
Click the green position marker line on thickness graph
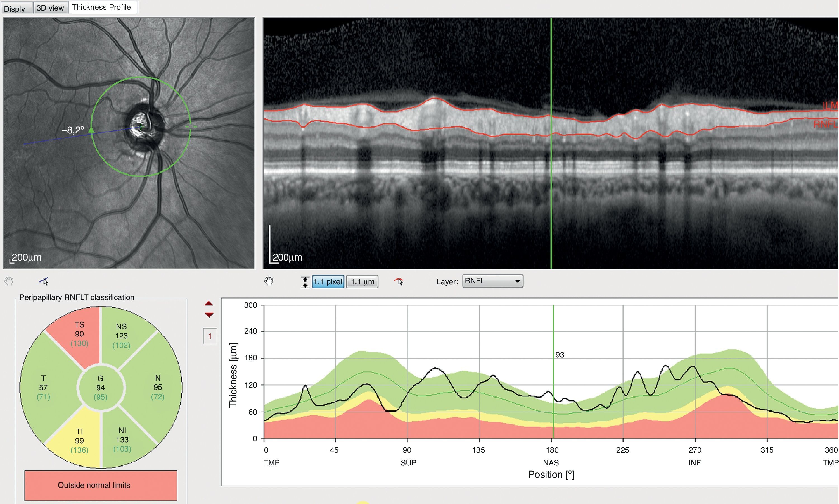tap(553, 391)
